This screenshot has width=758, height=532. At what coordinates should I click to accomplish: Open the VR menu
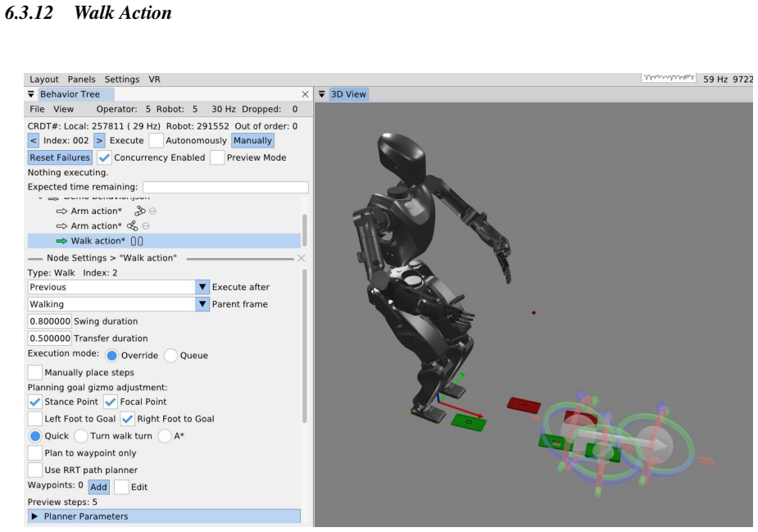(x=154, y=80)
